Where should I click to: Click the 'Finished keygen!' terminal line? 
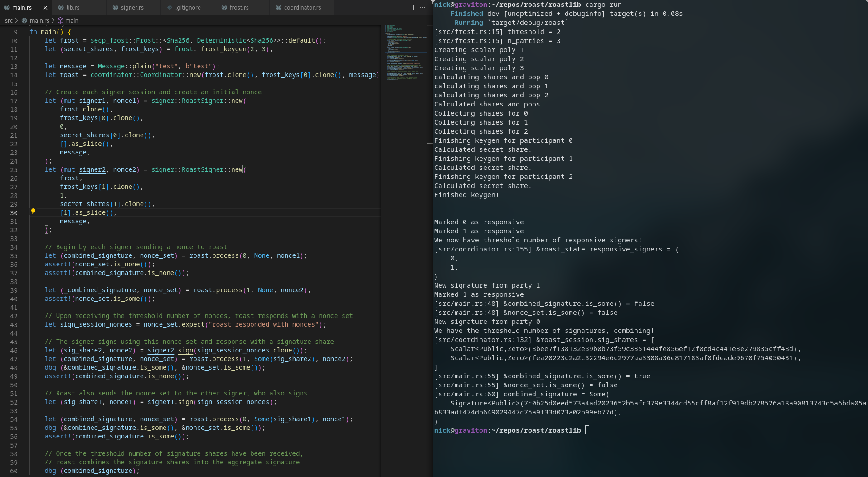[x=466, y=195]
